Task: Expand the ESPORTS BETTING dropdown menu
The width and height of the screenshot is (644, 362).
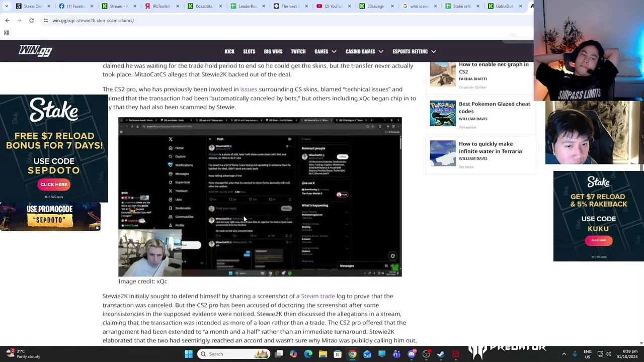Action: pos(414,51)
